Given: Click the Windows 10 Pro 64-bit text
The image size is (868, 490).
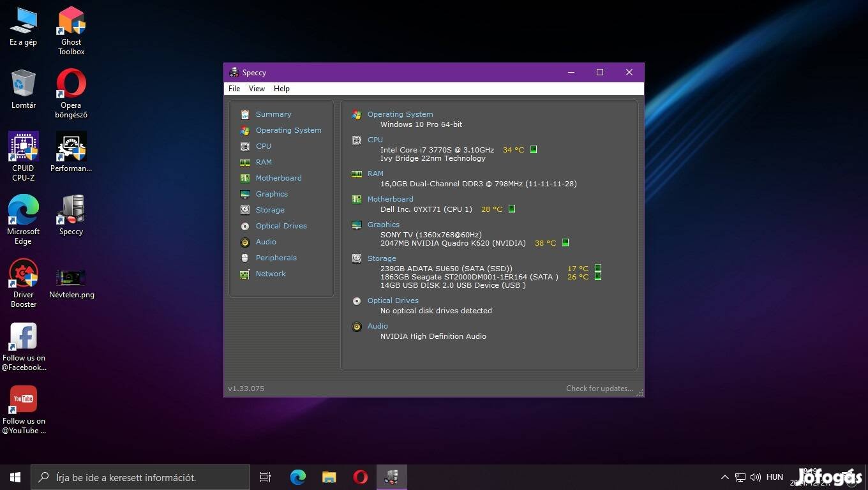Looking at the screenshot, I should point(421,124).
